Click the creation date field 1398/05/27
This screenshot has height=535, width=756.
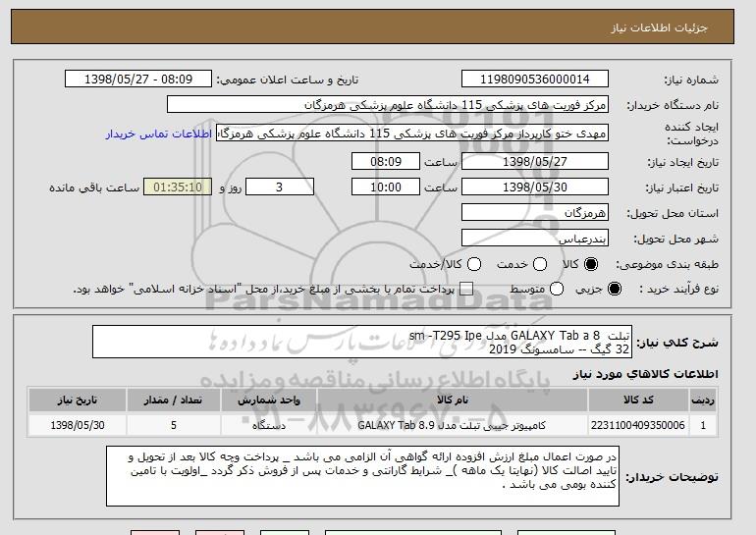coord(535,161)
